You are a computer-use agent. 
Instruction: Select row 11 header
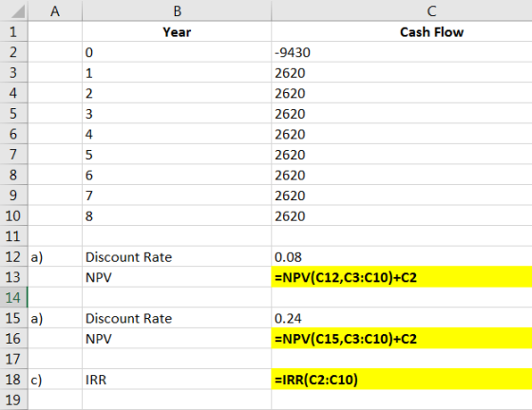pos(13,236)
